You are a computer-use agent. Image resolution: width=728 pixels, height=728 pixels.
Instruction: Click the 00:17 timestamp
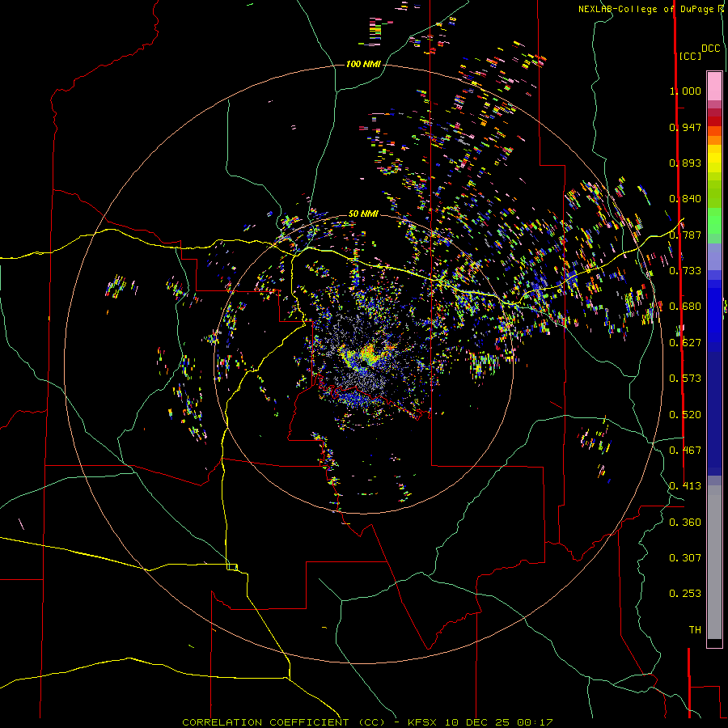pos(535,722)
